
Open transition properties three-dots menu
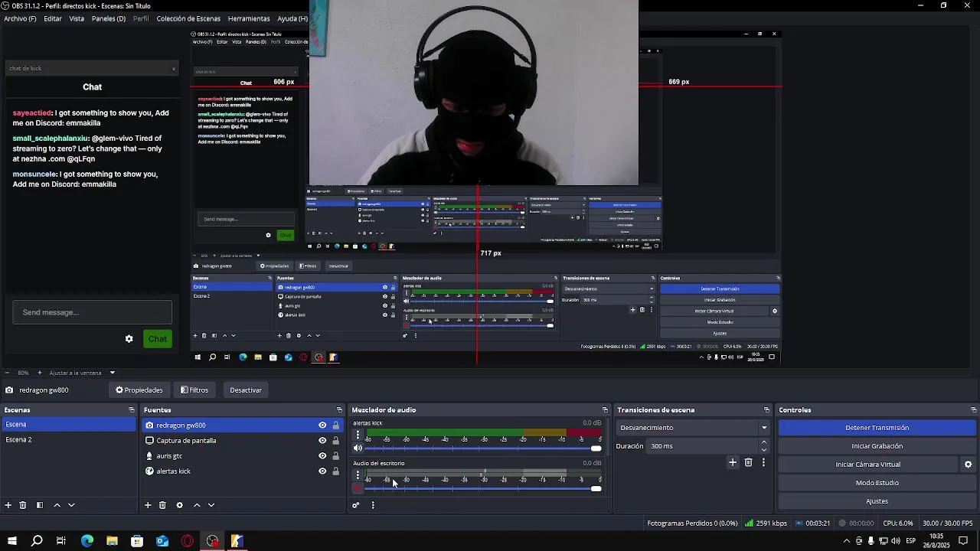click(x=763, y=462)
